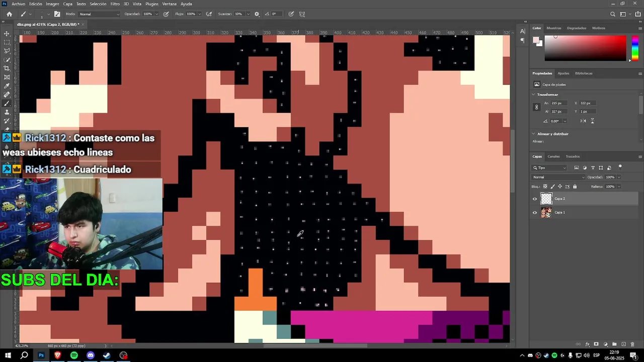Click the fx layer style icon
The width and height of the screenshot is (644, 362).
pyautogui.click(x=587, y=344)
